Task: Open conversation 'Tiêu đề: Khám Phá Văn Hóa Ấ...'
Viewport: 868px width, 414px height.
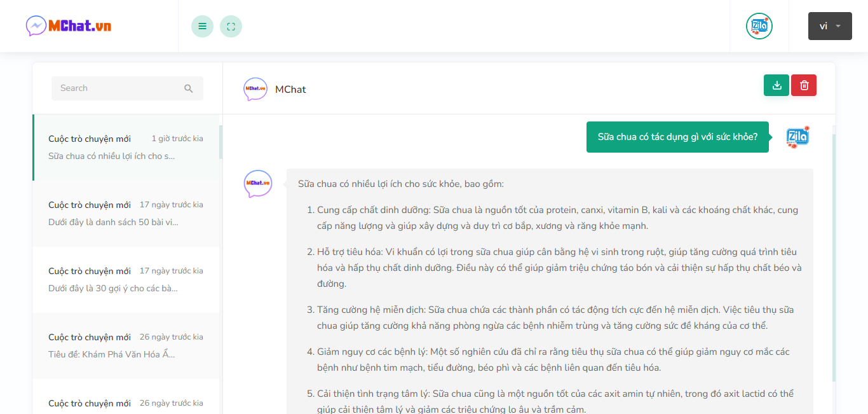Action: click(x=126, y=346)
